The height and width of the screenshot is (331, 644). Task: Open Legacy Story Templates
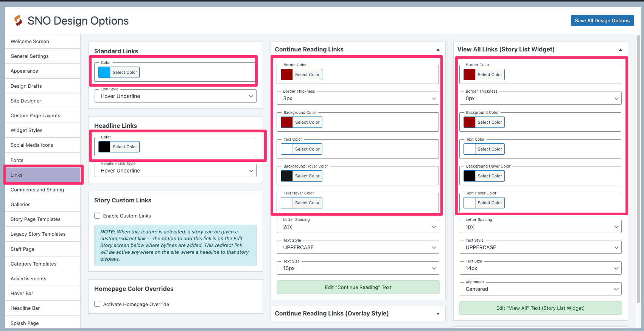43,234
